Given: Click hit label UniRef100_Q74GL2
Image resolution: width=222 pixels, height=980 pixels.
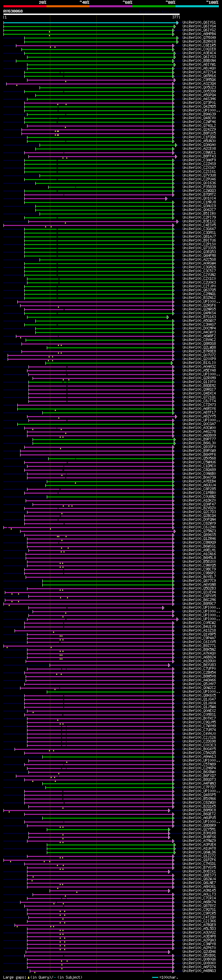Looking at the screenshot, I should point(199,126).
